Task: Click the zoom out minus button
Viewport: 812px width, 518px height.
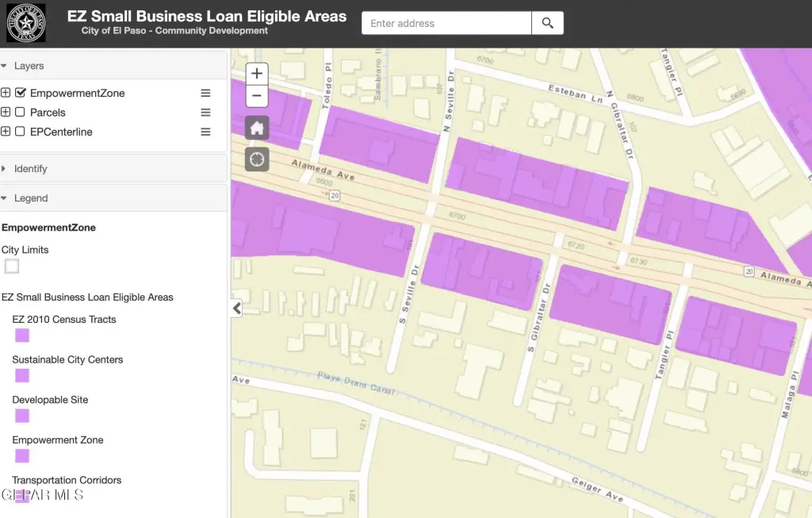Action: click(256, 97)
